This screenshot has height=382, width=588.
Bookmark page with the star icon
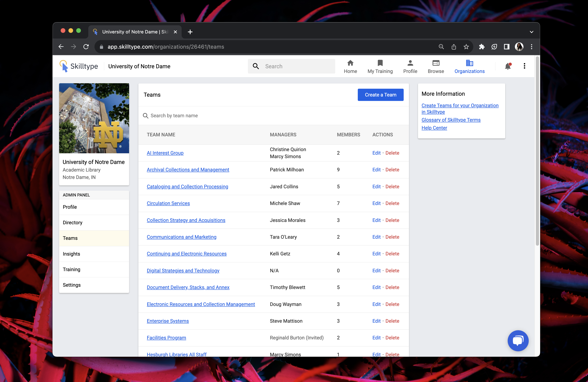pyautogui.click(x=466, y=47)
